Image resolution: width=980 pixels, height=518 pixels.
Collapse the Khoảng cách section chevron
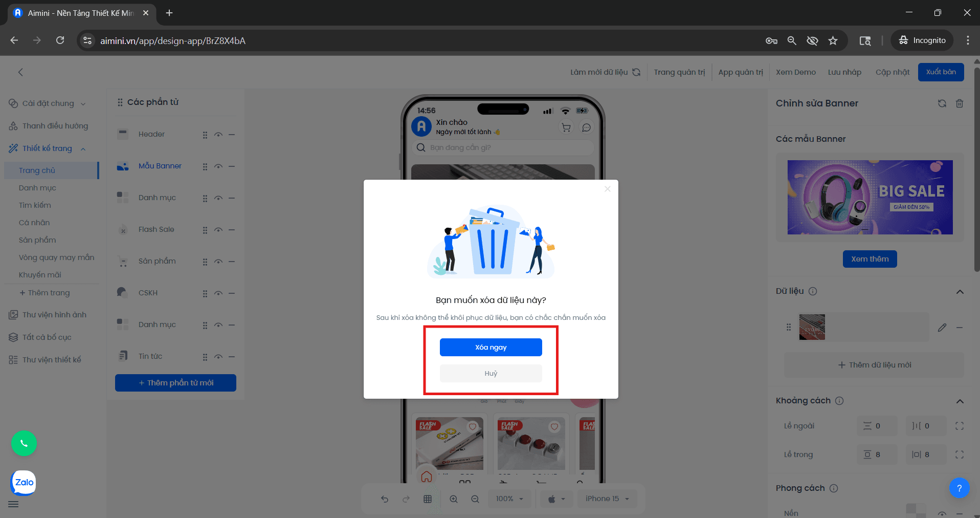pos(960,401)
